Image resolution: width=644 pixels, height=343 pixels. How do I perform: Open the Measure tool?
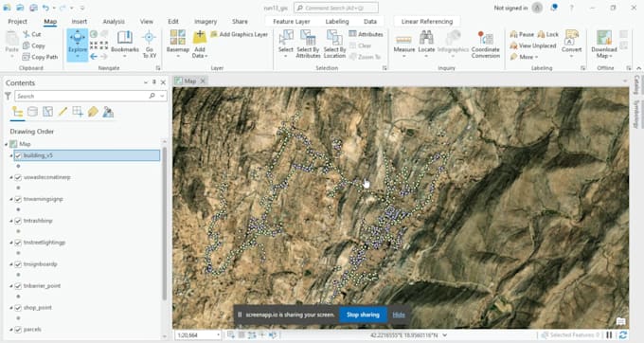click(x=404, y=45)
